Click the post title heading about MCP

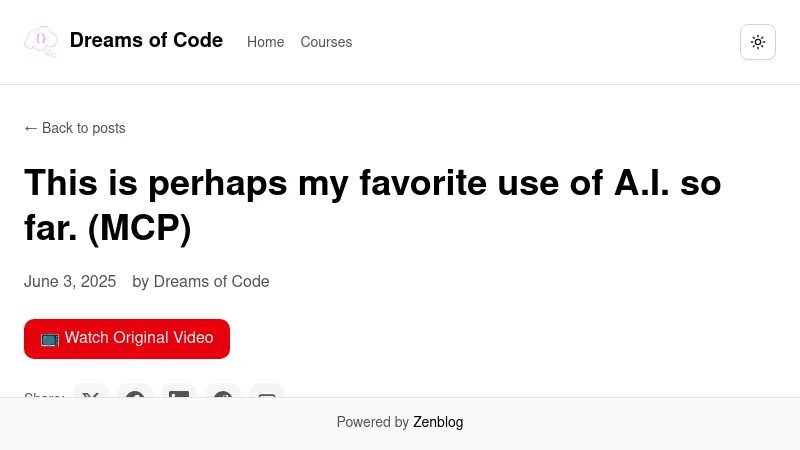[372, 205]
